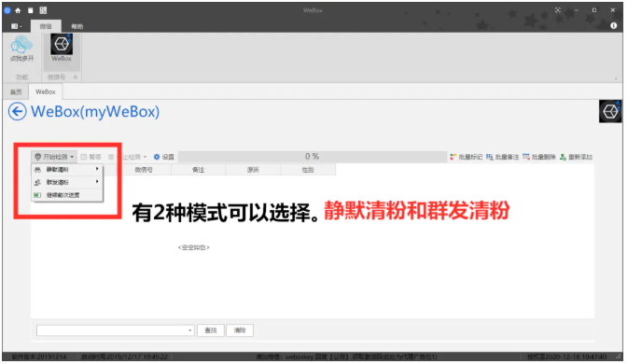This screenshot has width=628, height=364.
Task: Click the 重新添加 re-add button
Action: click(x=576, y=157)
